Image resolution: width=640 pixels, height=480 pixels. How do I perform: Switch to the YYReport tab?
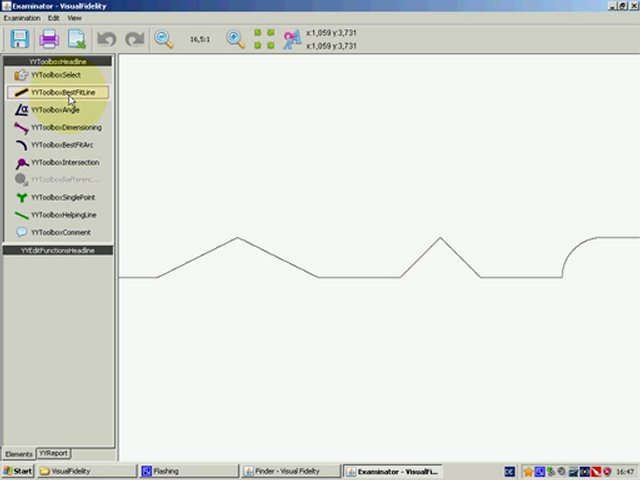click(x=53, y=453)
